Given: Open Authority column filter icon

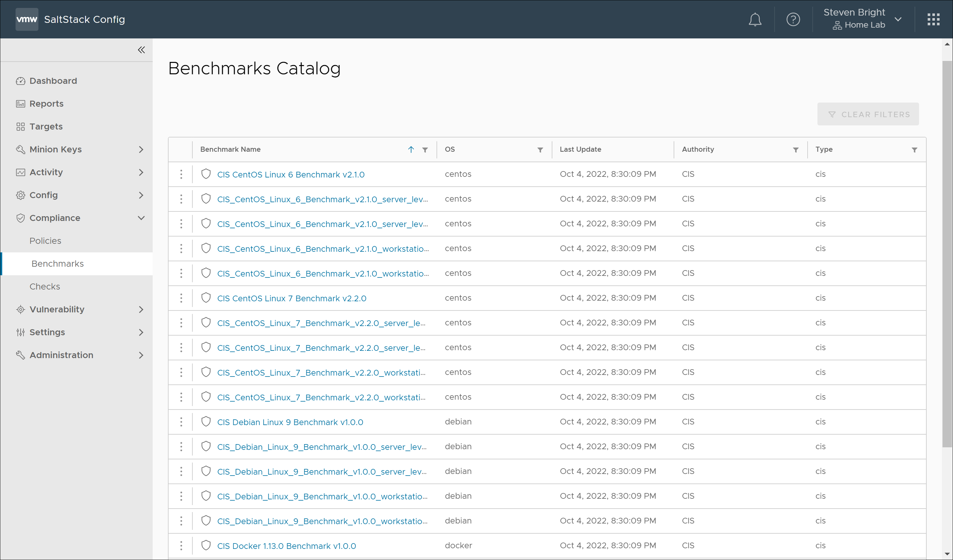Looking at the screenshot, I should (795, 150).
